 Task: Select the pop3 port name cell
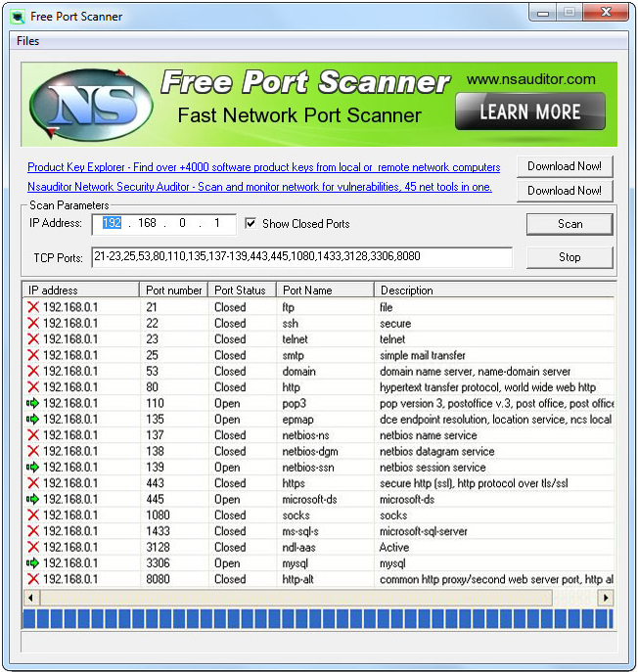tap(295, 404)
